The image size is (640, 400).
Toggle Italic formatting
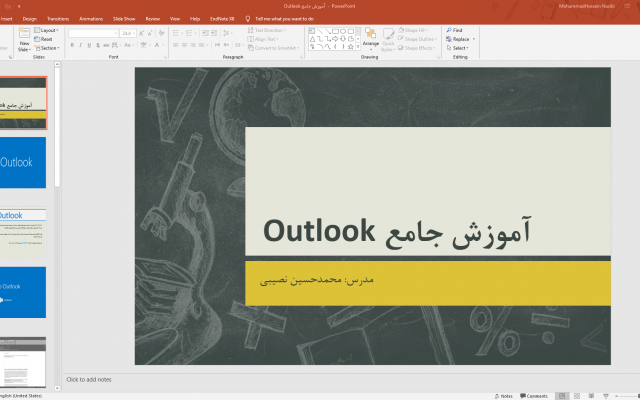80,45
